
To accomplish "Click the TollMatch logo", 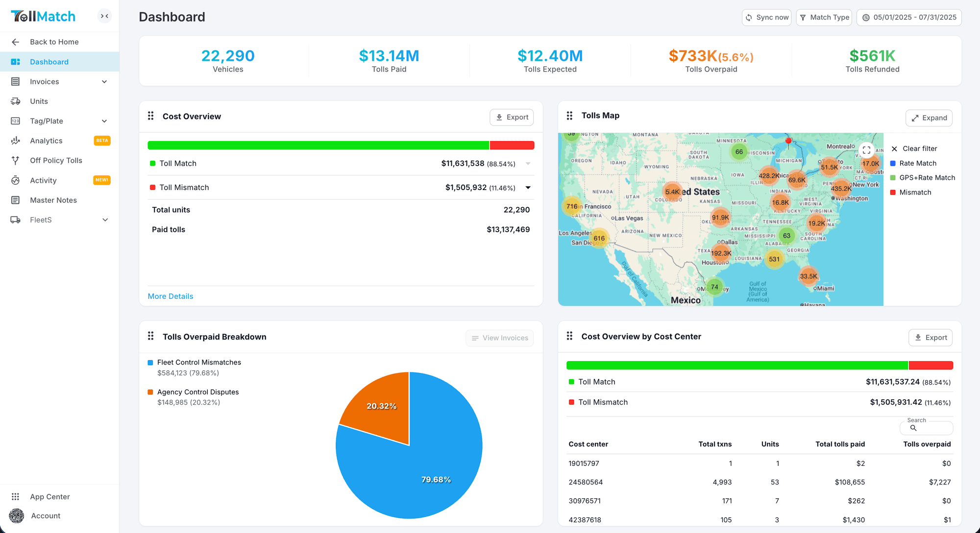I will [43, 16].
